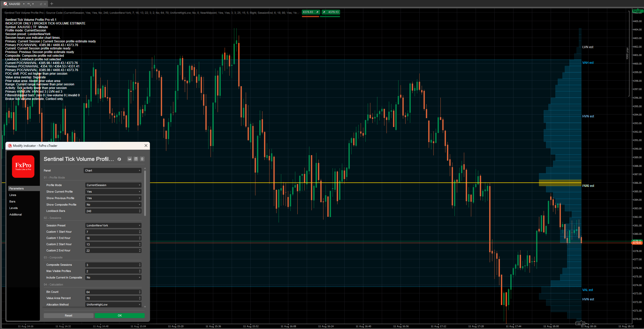The height and width of the screenshot is (329, 644).
Task: Click the Lookback Bars stepper arrows
Action: click(x=140, y=211)
